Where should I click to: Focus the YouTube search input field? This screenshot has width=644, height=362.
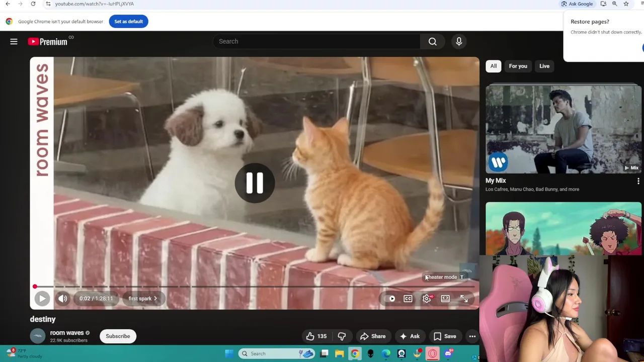coord(317,41)
